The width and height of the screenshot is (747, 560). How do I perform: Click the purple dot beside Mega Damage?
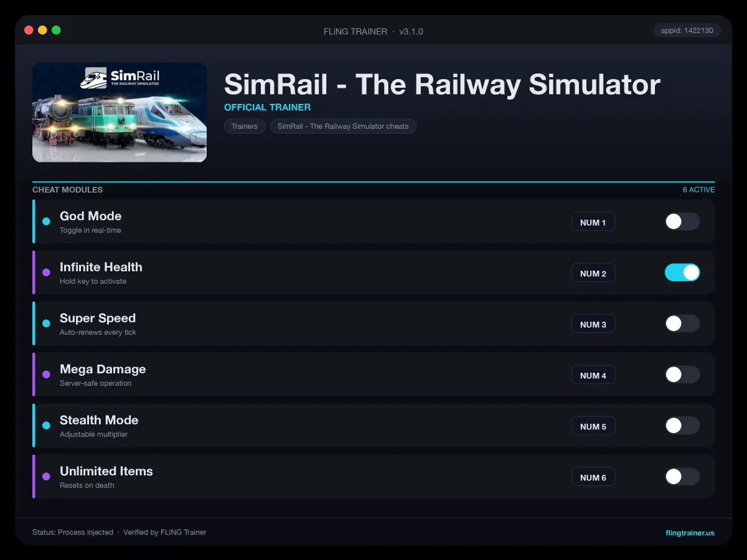[46, 375]
